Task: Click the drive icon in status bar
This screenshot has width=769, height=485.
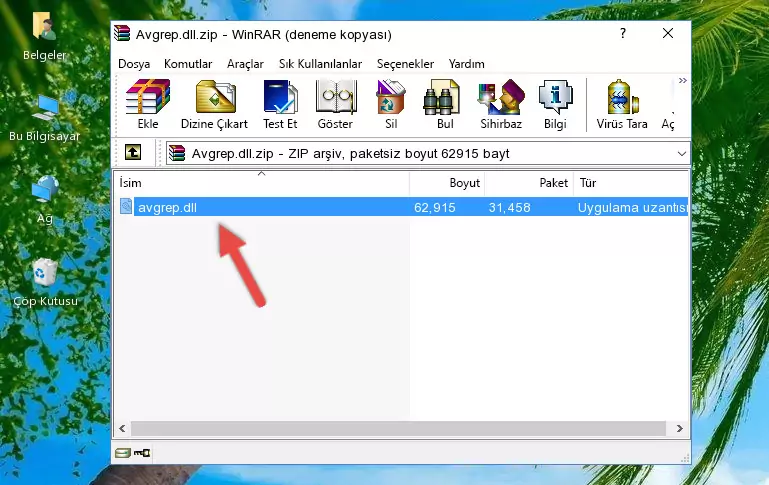Action: (x=123, y=453)
